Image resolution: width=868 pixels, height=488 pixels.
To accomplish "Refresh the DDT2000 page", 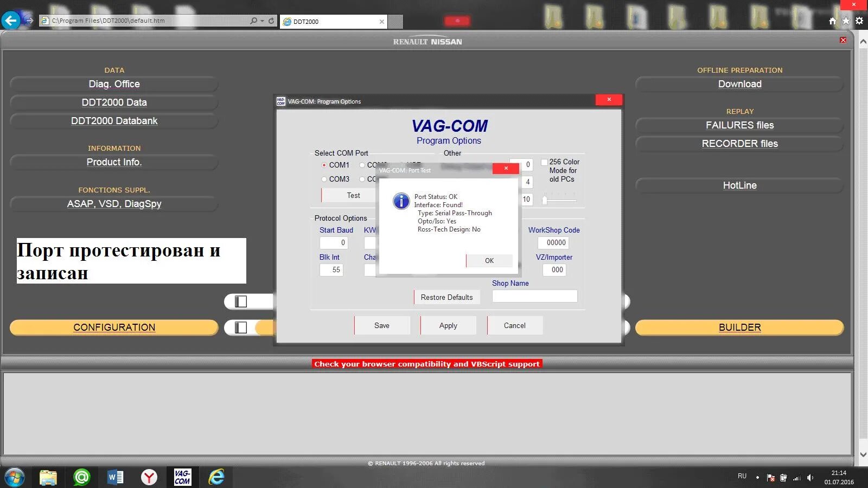I will point(271,21).
